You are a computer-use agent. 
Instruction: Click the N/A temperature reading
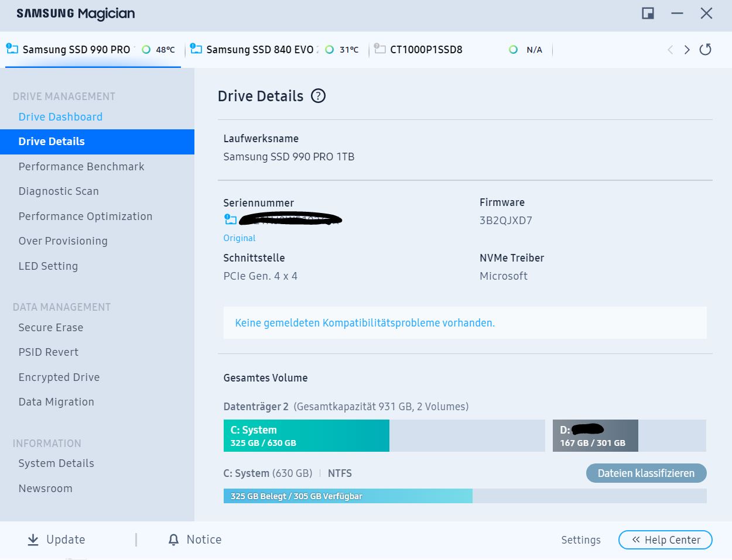pyautogui.click(x=534, y=50)
